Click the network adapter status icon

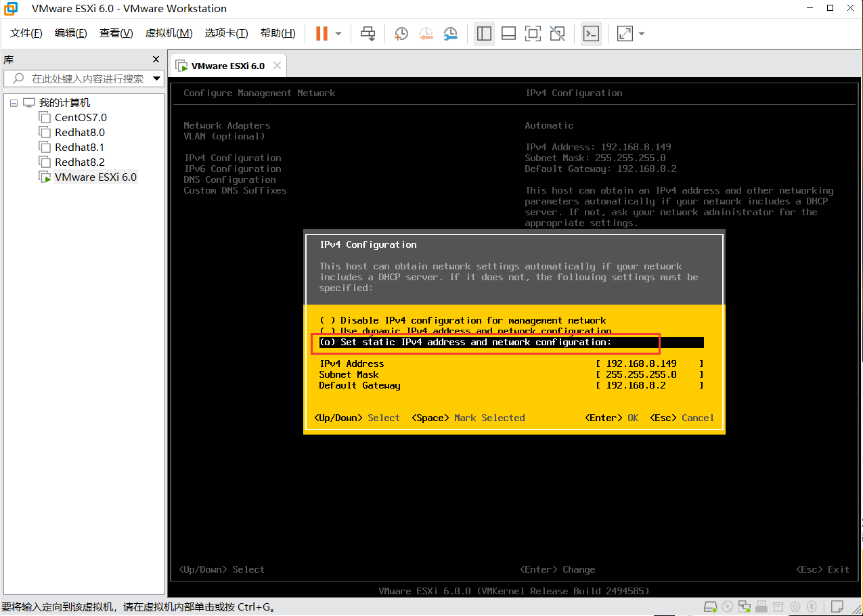[x=745, y=606]
